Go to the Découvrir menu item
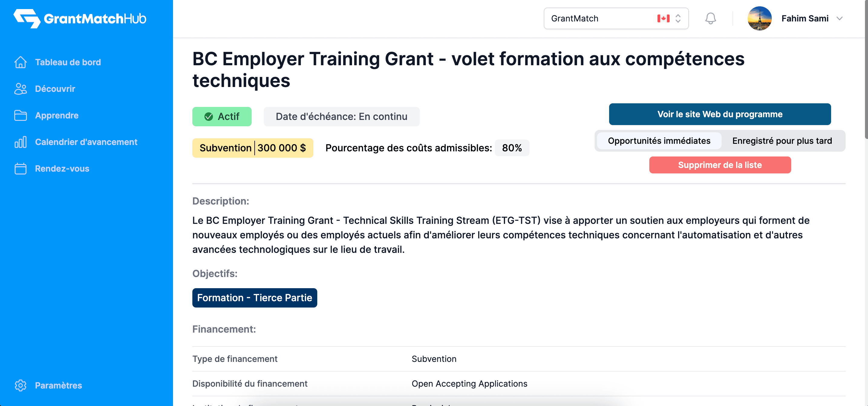Screen dimensions: 868x406 pos(55,89)
